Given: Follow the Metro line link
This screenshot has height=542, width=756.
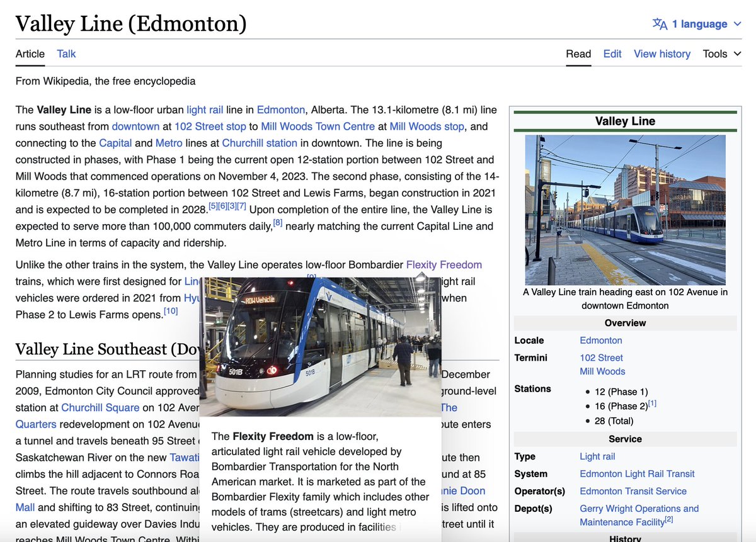Looking at the screenshot, I should (169, 143).
